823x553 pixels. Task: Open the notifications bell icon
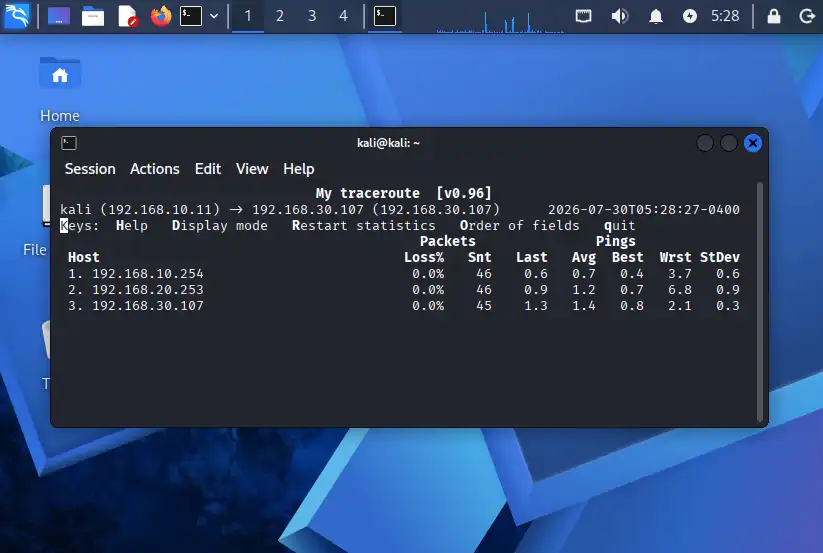tap(656, 16)
